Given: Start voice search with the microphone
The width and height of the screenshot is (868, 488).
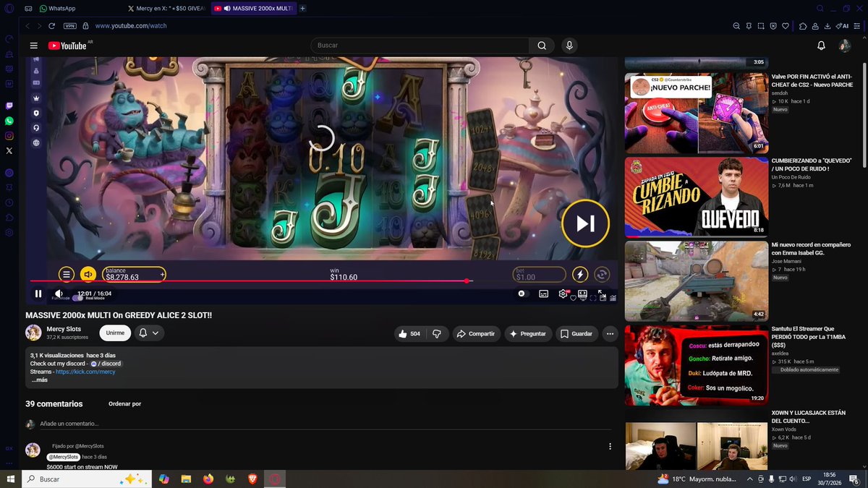Looking at the screenshot, I should (569, 46).
